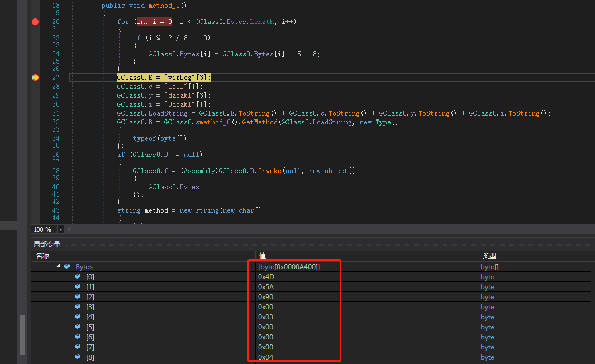Viewport: 595px width, 364px height.
Task: Click the 值 column header
Action: pos(367,256)
